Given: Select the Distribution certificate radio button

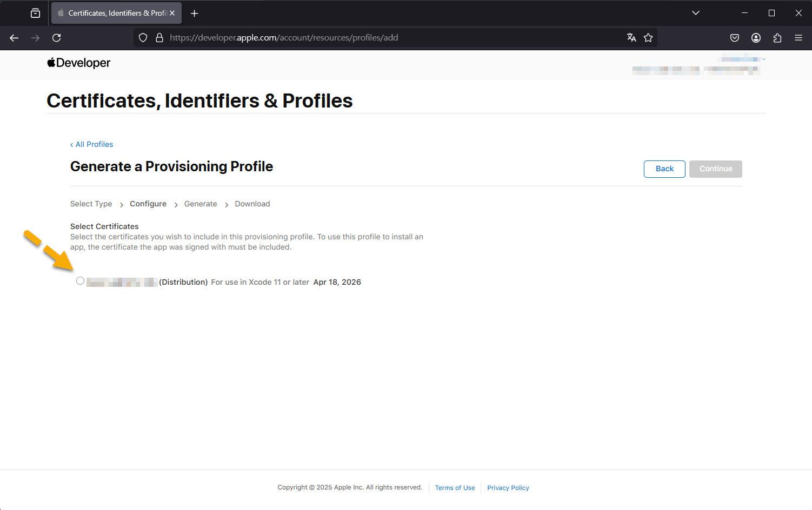Looking at the screenshot, I should pos(80,281).
